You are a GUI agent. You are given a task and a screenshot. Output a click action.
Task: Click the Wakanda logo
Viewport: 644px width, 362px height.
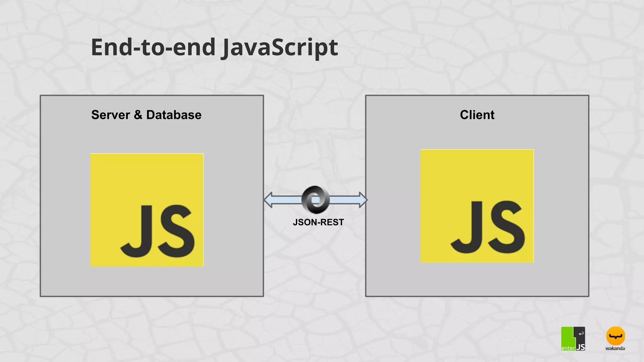(615, 339)
